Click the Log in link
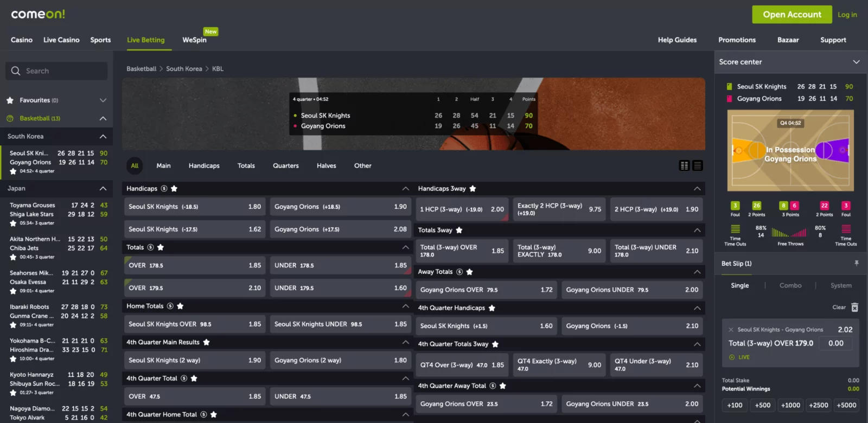The image size is (868, 423). (x=847, y=15)
